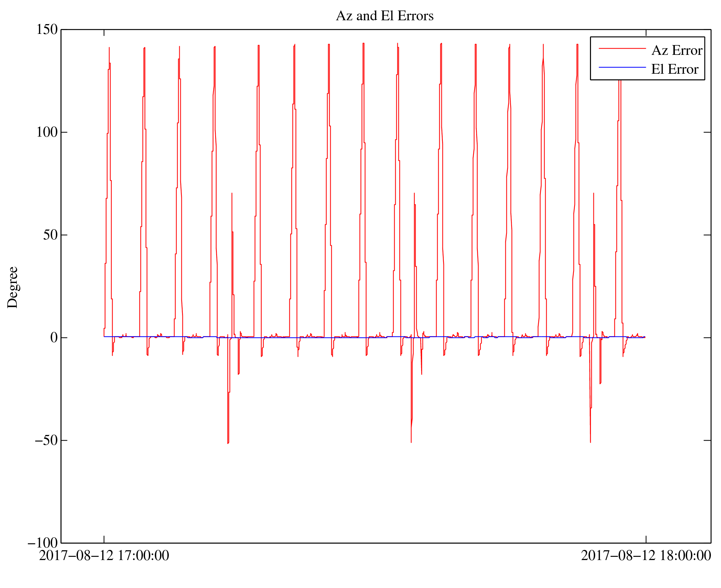The image size is (721, 588).
Task: Click the y-axis tick label 0
Action: (54, 338)
